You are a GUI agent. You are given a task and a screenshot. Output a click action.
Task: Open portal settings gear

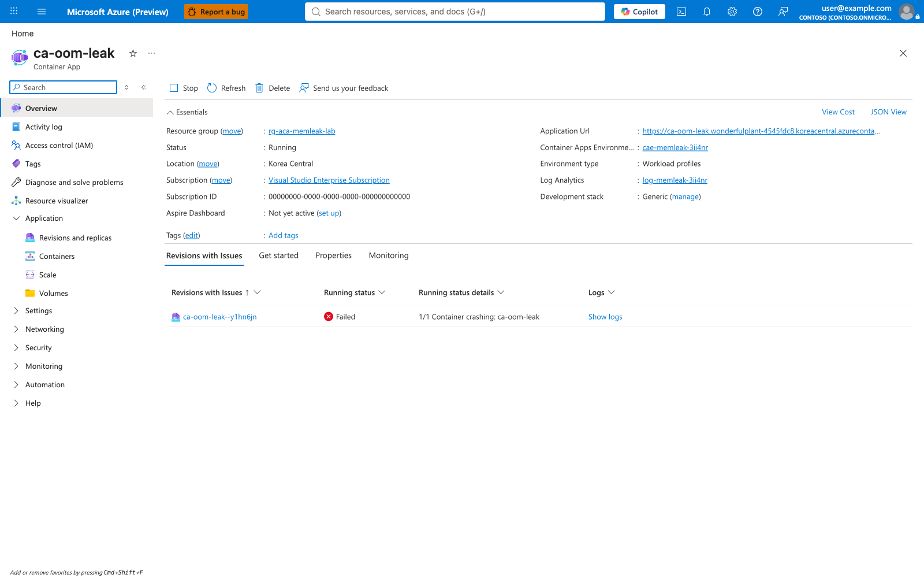pyautogui.click(x=732, y=12)
